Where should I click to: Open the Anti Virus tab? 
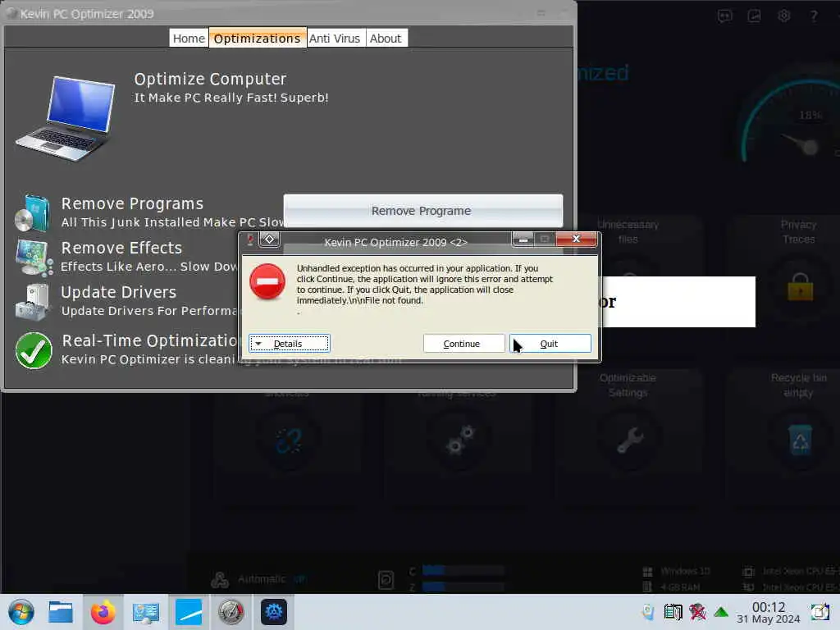pos(335,38)
